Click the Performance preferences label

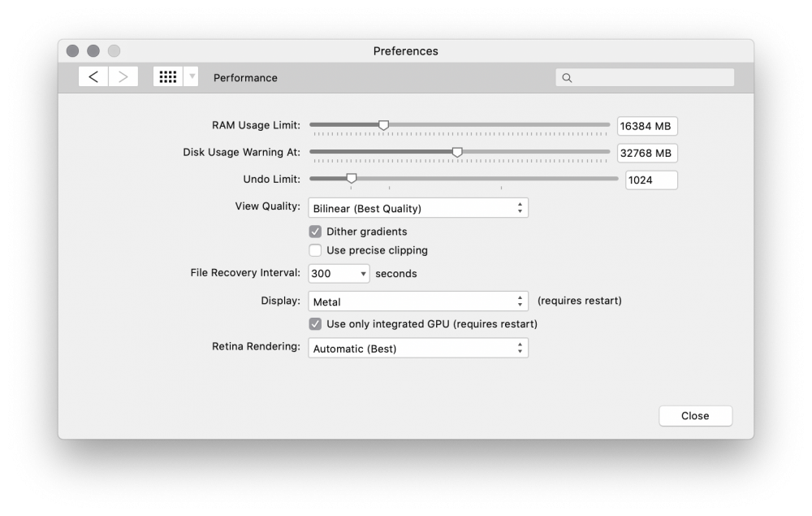pos(245,78)
